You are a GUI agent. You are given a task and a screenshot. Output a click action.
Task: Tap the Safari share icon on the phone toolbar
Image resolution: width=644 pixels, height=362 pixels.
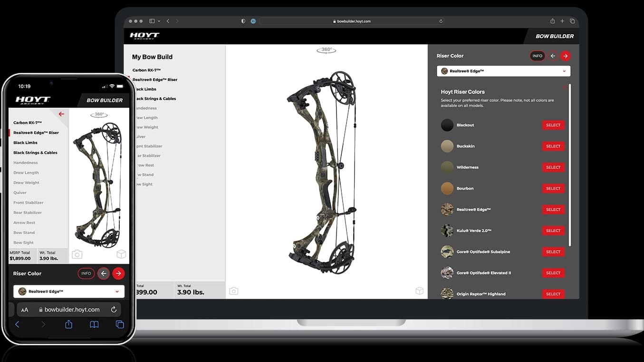click(68, 324)
